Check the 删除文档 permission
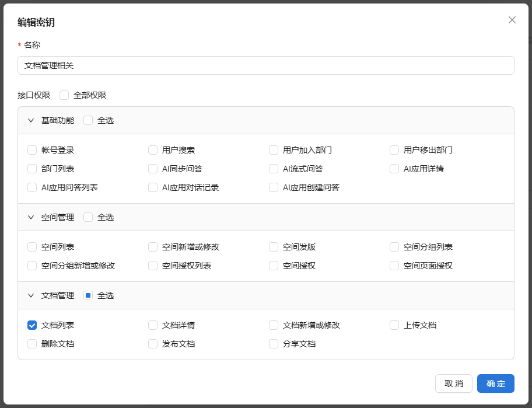 pos(32,344)
